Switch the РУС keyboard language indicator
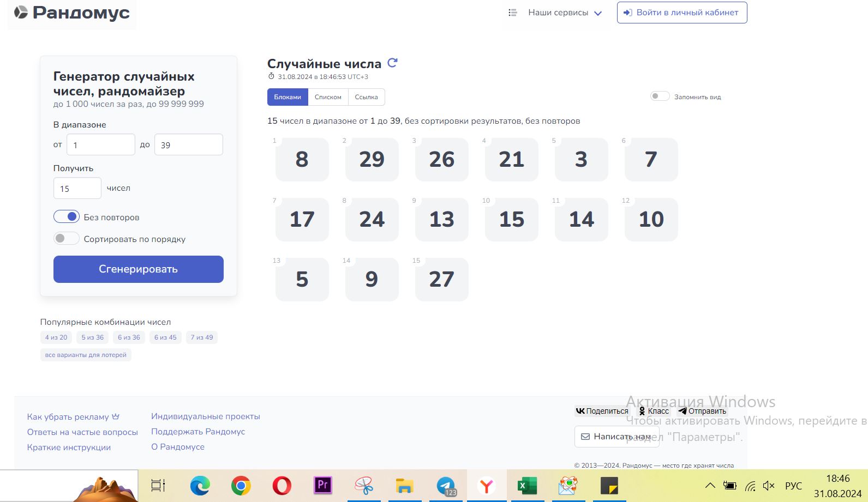 [x=793, y=486]
